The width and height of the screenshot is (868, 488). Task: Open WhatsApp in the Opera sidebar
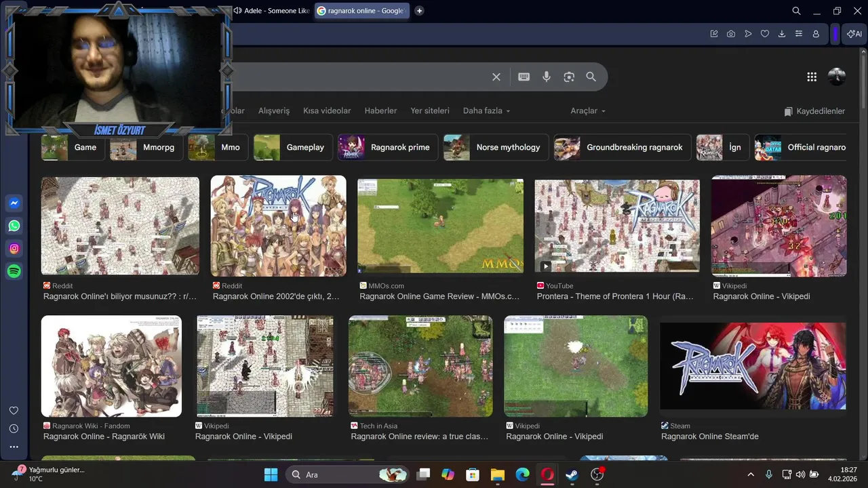(x=14, y=226)
